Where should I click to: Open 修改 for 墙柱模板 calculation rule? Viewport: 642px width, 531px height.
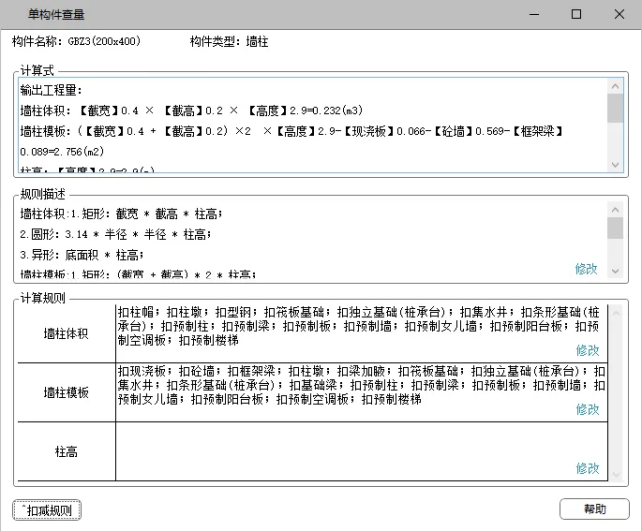(587, 409)
